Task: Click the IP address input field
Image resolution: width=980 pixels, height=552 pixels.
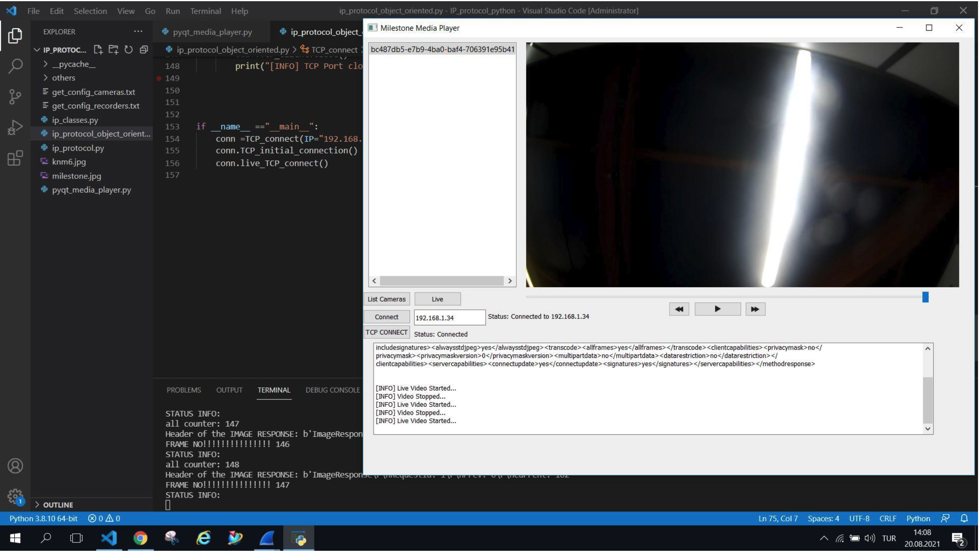Action: coord(451,318)
